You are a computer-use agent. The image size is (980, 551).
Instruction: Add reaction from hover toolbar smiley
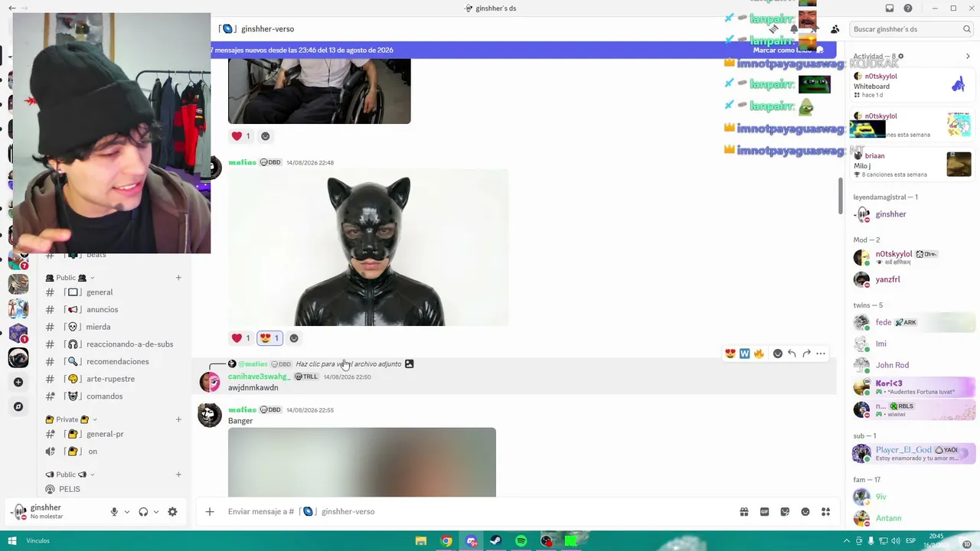coord(777,354)
